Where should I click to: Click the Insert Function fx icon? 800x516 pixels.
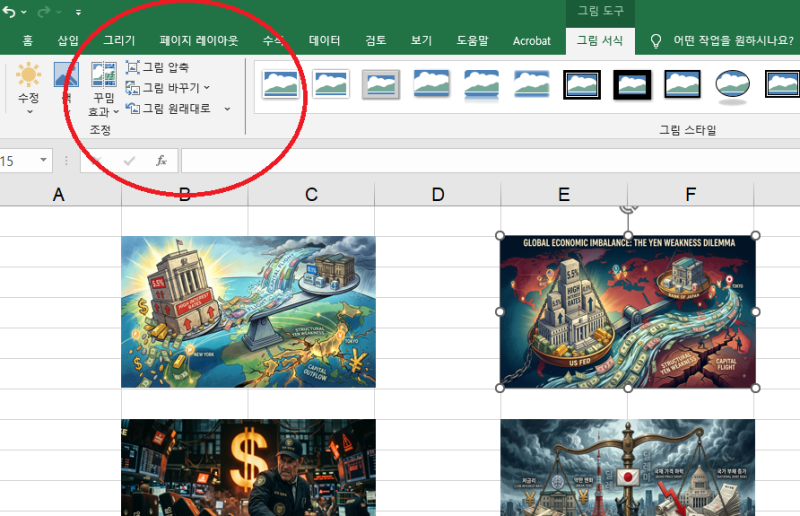click(x=161, y=161)
